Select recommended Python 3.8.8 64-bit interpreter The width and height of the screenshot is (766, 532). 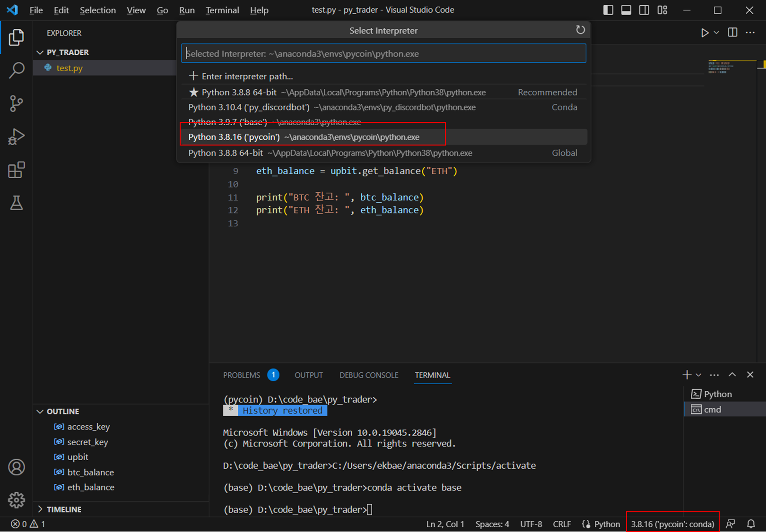click(x=384, y=92)
